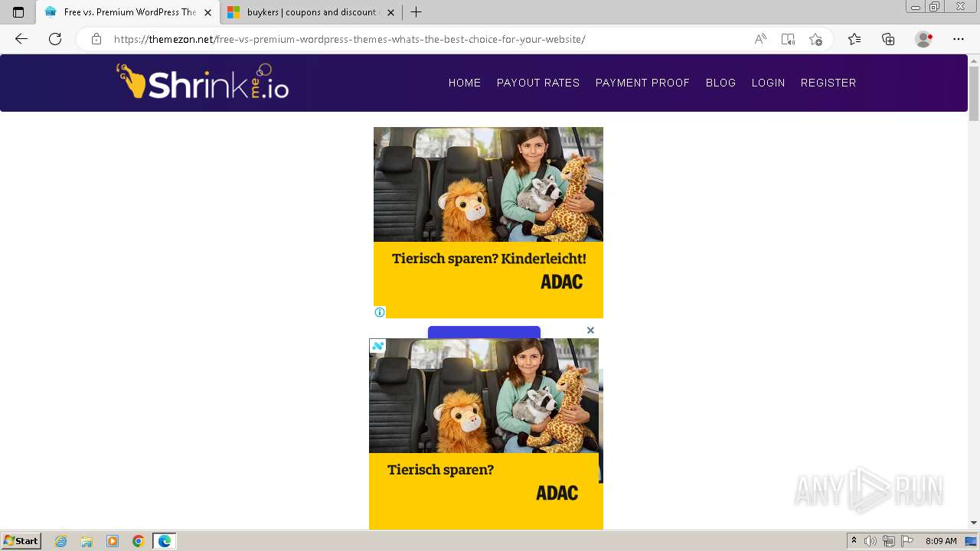Open the volume speaker tray icon
The image size is (980, 551).
click(871, 541)
